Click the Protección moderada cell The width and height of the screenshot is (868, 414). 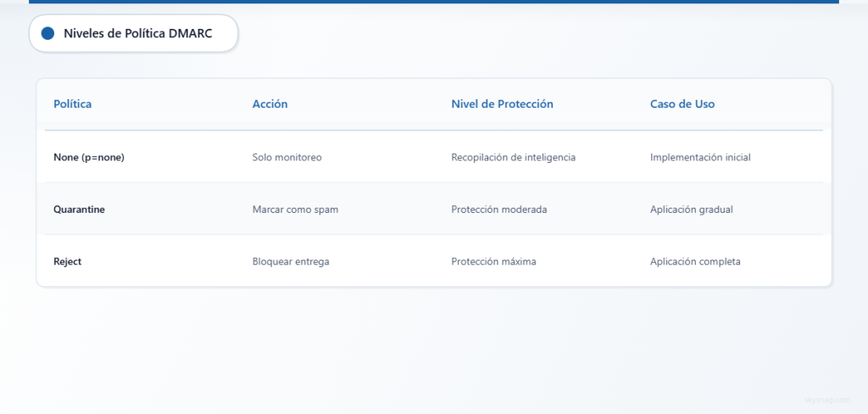[499, 210]
